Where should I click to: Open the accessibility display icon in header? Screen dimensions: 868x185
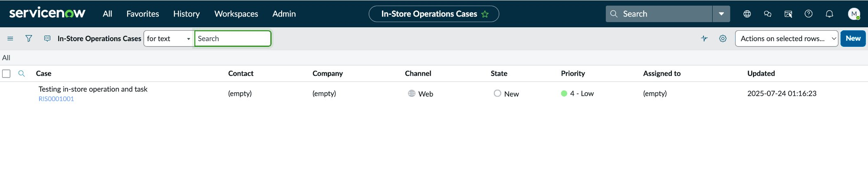click(789, 14)
